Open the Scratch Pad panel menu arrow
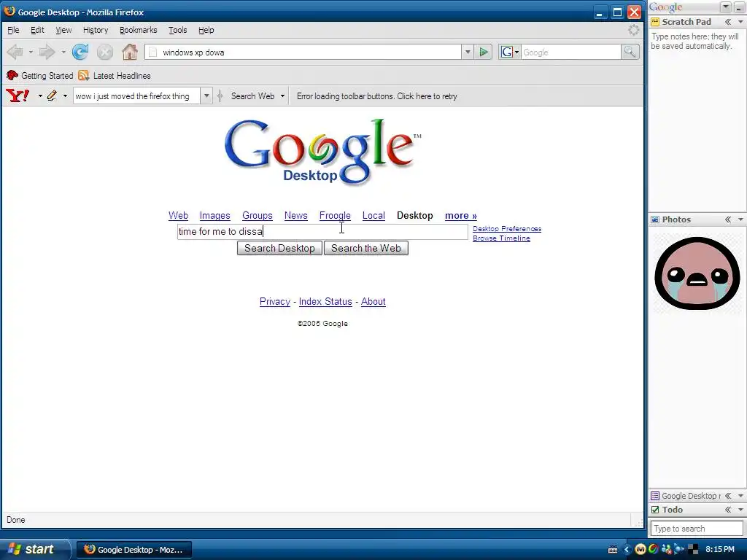The height and width of the screenshot is (560, 747). coord(740,22)
